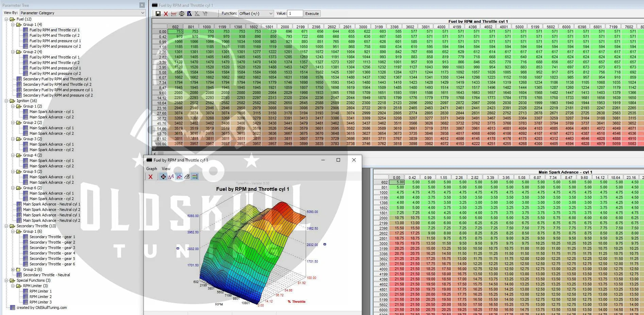Click the color legend bars graph icon
Viewport: 644px width, 315px height.
194,177
